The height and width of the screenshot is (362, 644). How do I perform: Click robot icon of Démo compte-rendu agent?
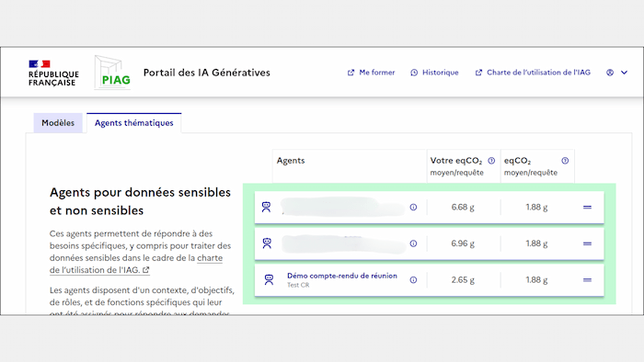[x=269, y=280]
